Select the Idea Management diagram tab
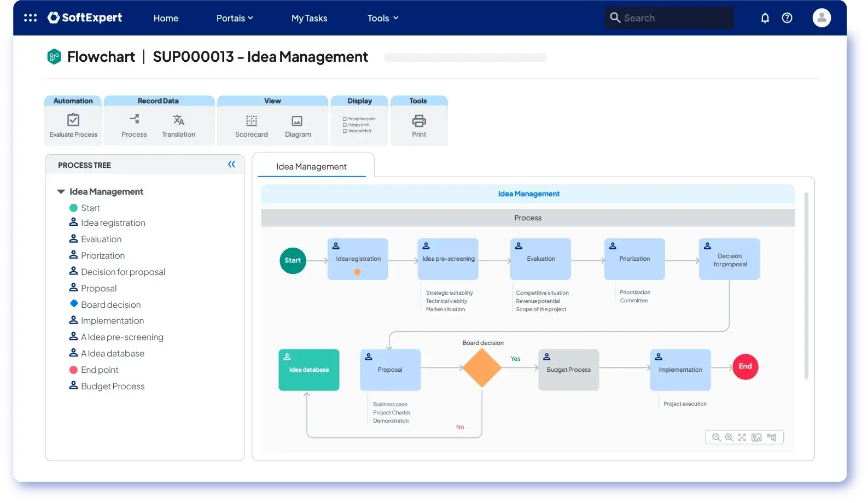 click(311, 166)
